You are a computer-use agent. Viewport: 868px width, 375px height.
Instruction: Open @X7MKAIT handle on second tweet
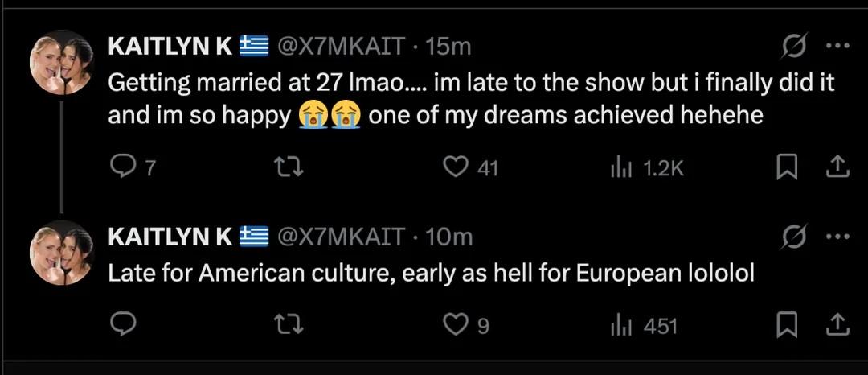tap(341, 237)
